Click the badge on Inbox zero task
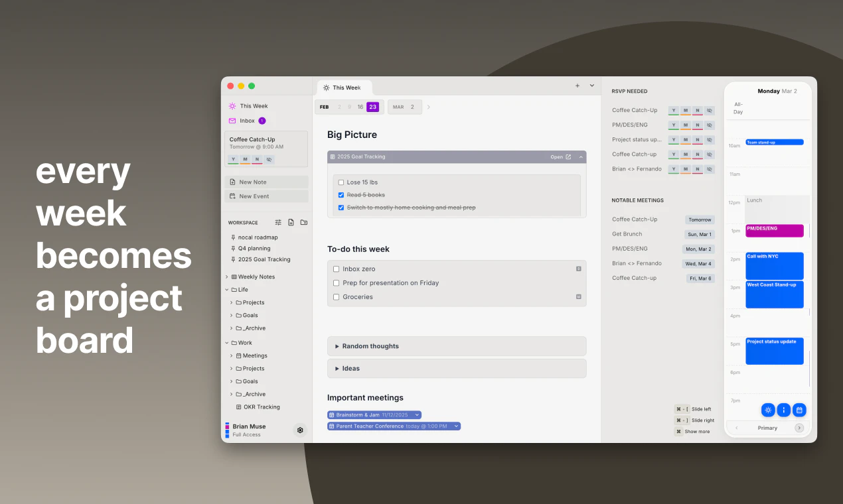843x504 pixels. (x=579, y=269)
